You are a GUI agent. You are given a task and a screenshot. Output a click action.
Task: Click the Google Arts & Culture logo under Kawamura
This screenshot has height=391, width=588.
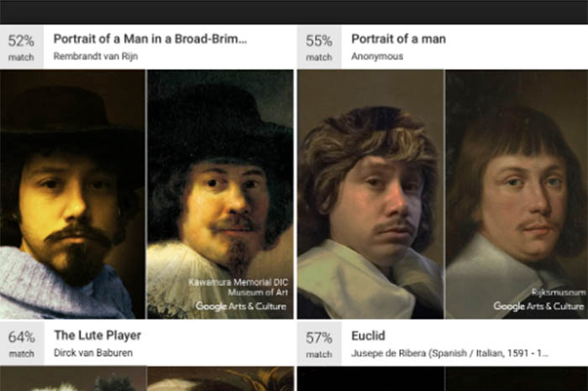coord(241,306)
